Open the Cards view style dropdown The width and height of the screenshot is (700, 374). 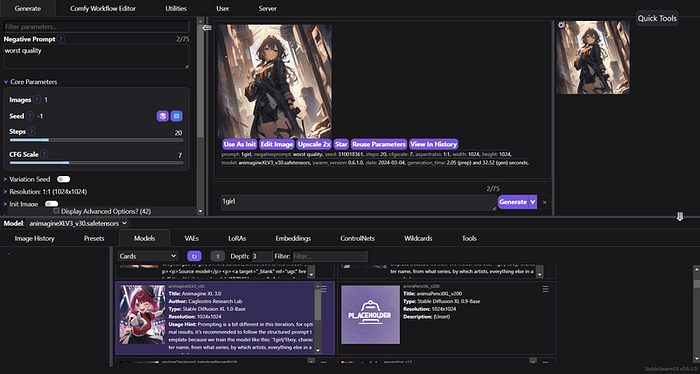pyautogui.click(x=148, y=256)
